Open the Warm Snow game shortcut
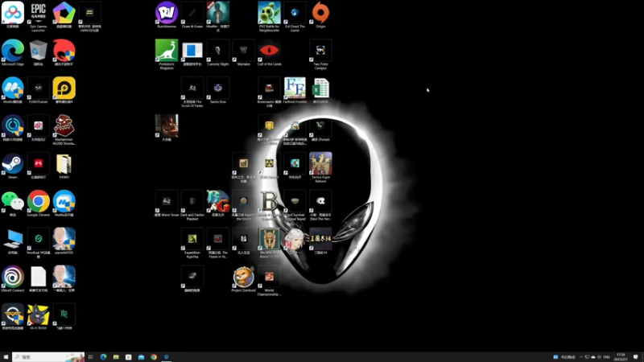The height and width of the screenshot is (362, 644). point(167,202)
